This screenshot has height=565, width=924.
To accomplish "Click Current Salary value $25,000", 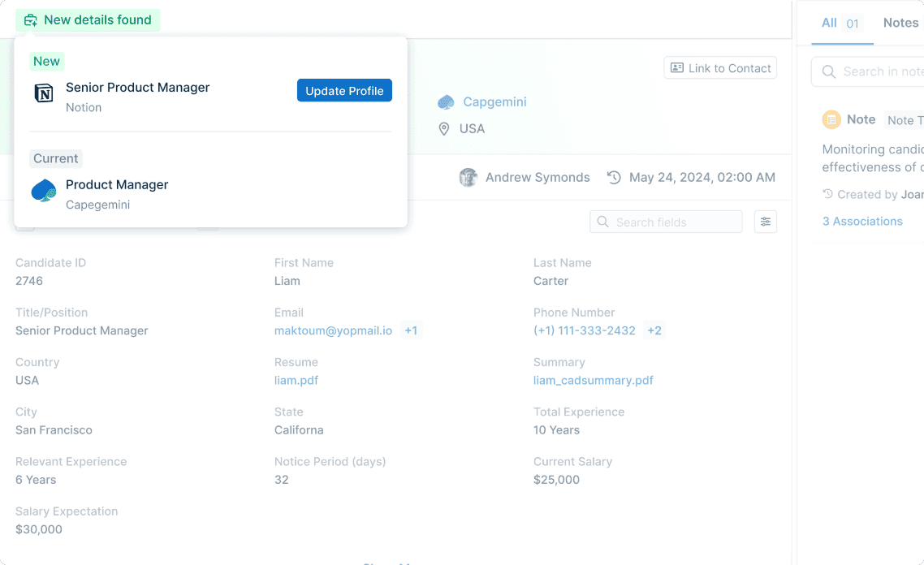I will point(556,480).
